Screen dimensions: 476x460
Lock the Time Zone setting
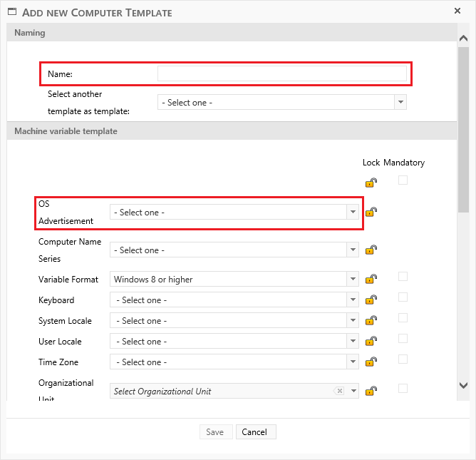(371, 362)
